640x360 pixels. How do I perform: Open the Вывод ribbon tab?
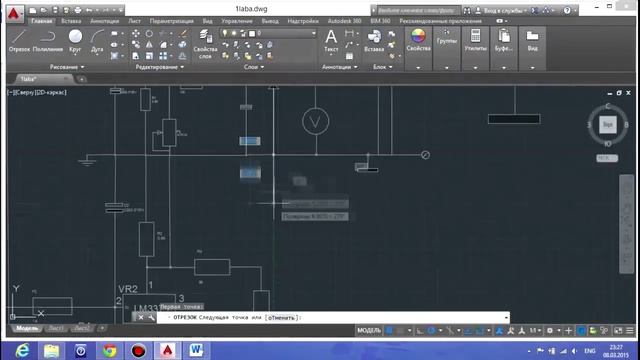coord(270,21)
